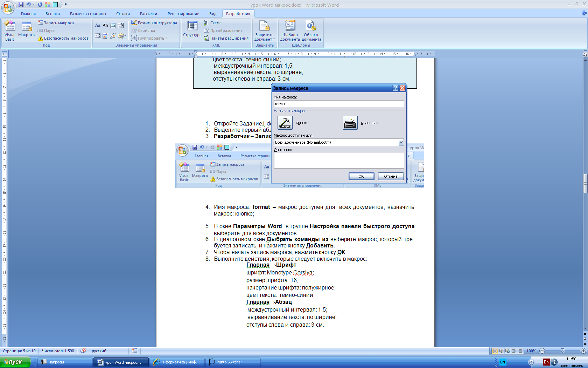588x368 pixels.
Task: Click the multicolored squares macro icon in quick access
Action: (47, 5)
